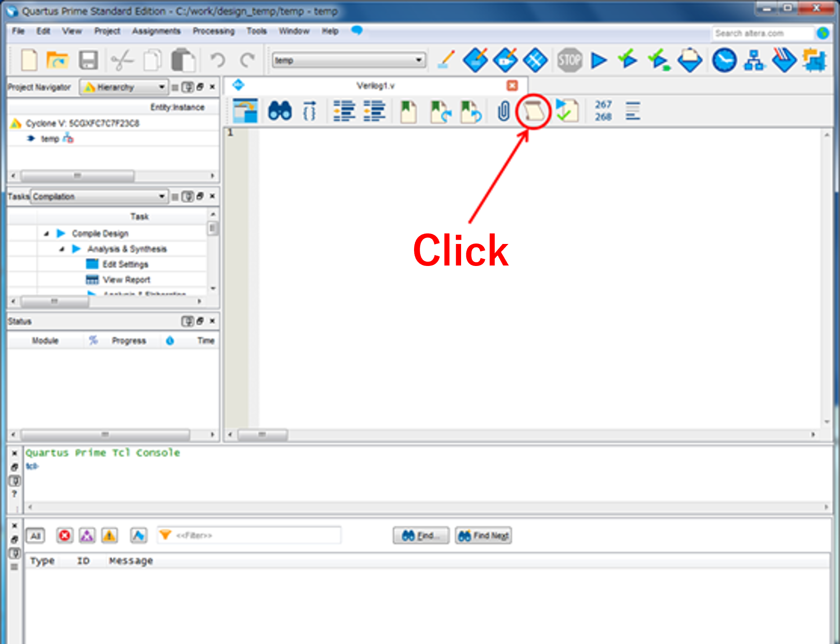This screenshot has height=644, width=840.
Task: Create a new file with the New icon
Action: click(x=29, y=60)
